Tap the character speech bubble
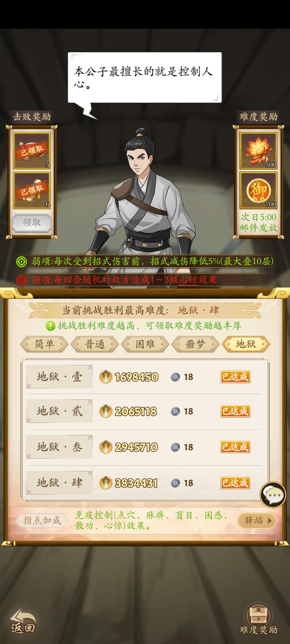The height and width of the screenshot is (644, 290). (145, 78)
